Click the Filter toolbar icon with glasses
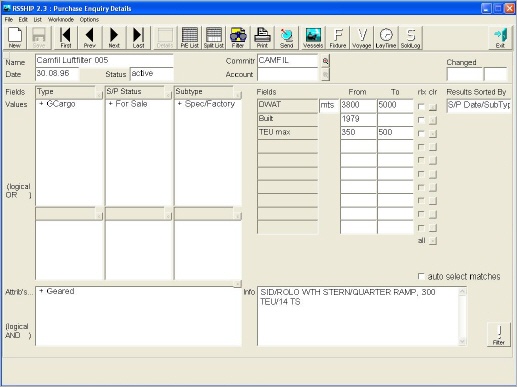This screenshot has width=517, height=387. (238, 38)
